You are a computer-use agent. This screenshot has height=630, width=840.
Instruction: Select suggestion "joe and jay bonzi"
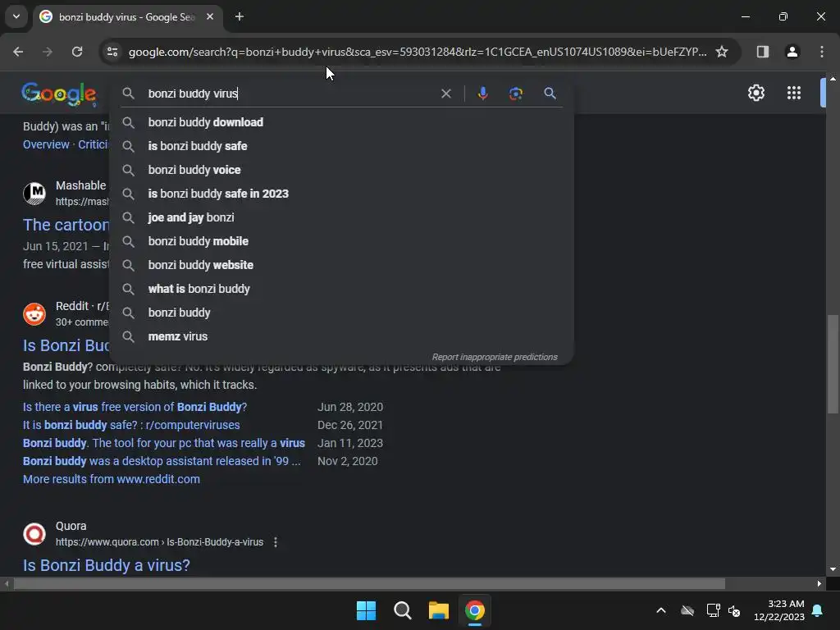[x=342, y=217]
